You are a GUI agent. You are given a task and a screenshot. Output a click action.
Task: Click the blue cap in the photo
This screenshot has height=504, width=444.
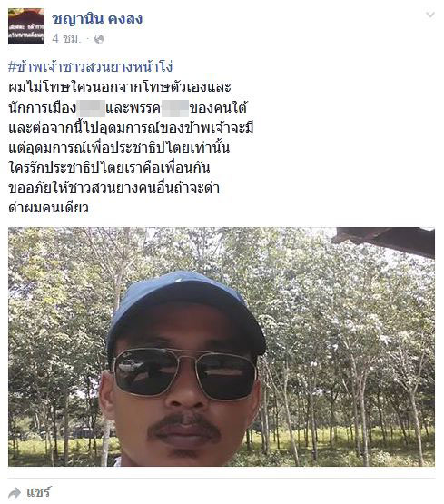186,310
